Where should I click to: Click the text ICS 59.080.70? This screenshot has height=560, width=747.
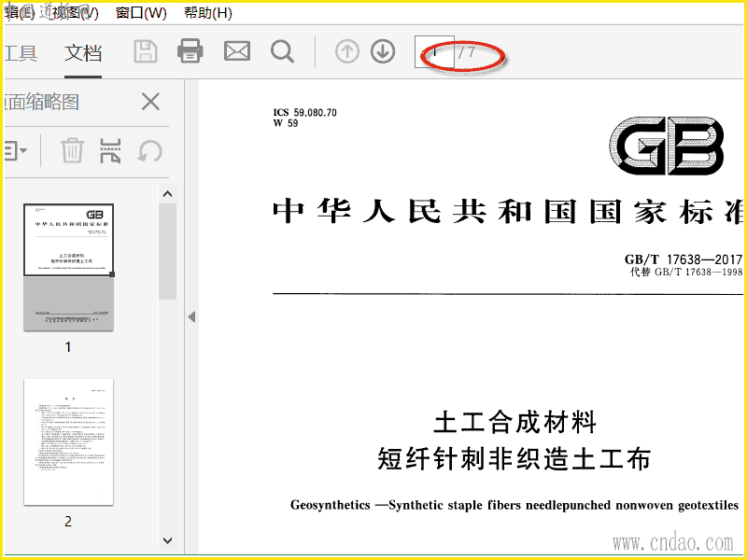click(x=305, y=112)
